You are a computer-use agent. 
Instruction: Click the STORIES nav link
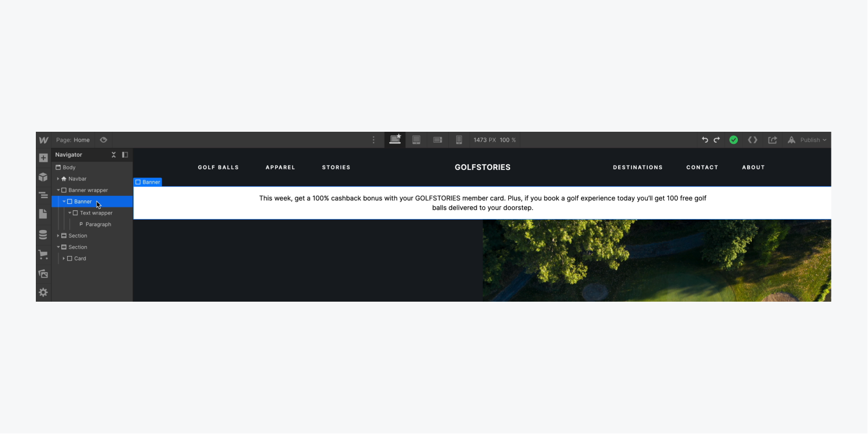click(x=337, y=168)
